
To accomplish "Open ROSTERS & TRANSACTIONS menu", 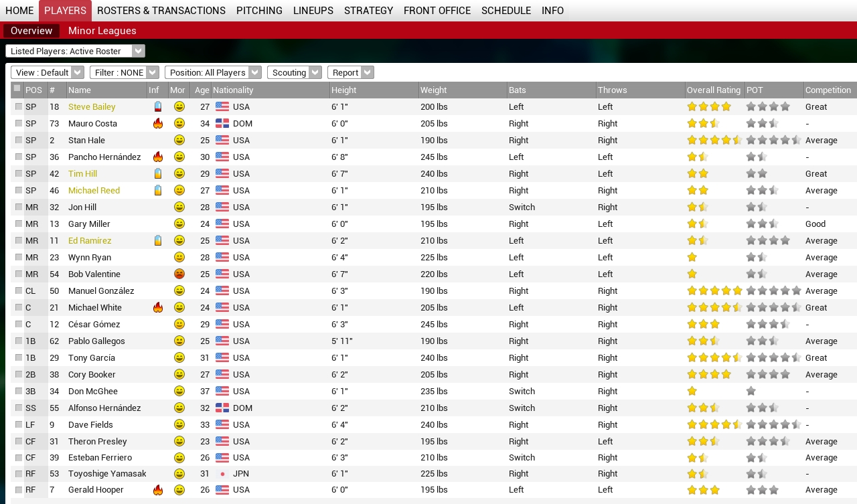I will (161, 11).
